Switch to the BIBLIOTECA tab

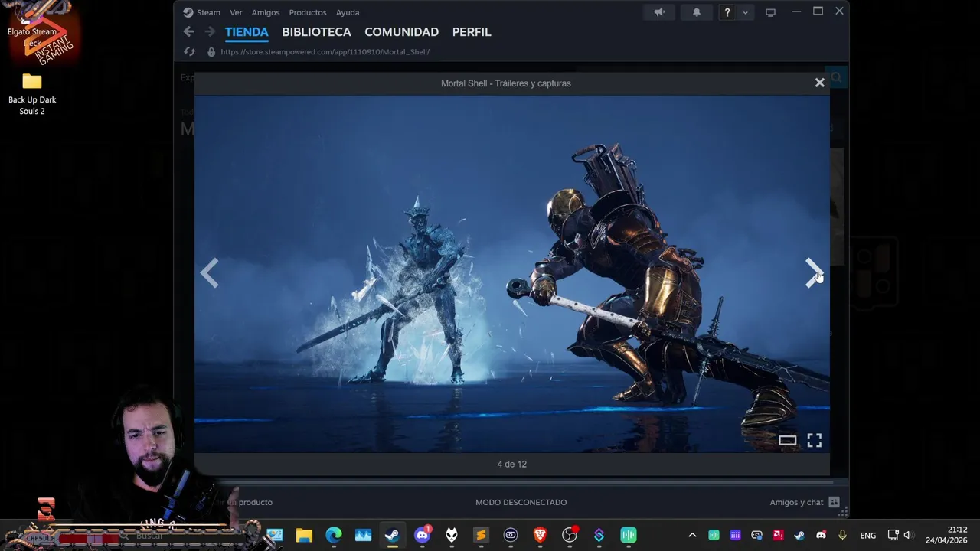tap(316, 32)
